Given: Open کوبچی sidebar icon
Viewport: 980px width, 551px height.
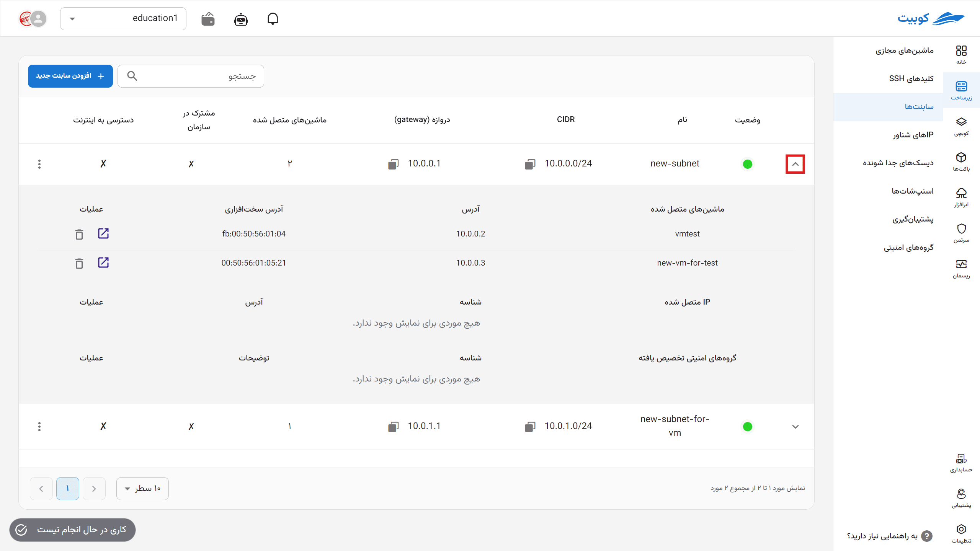Looking at the screenshot, I should (961, 126).
